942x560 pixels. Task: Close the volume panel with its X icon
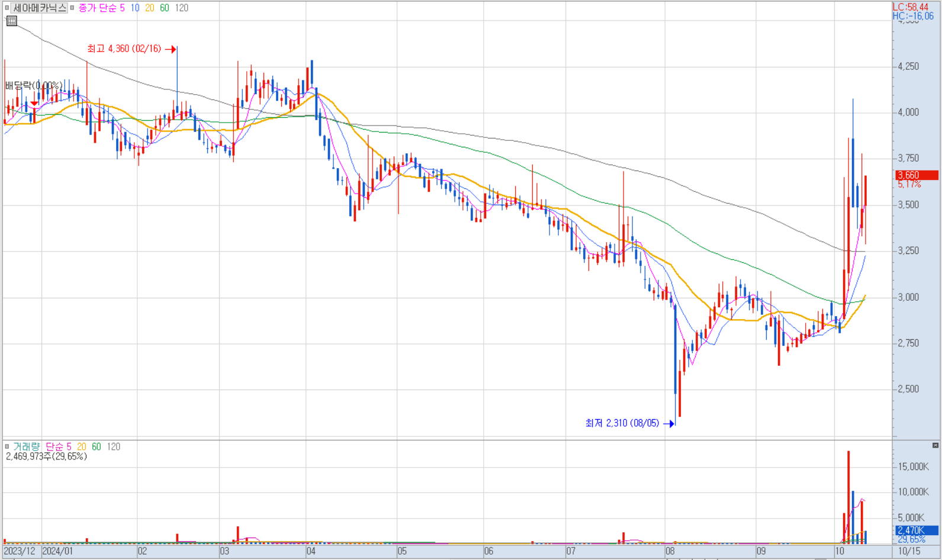(935, 445)
